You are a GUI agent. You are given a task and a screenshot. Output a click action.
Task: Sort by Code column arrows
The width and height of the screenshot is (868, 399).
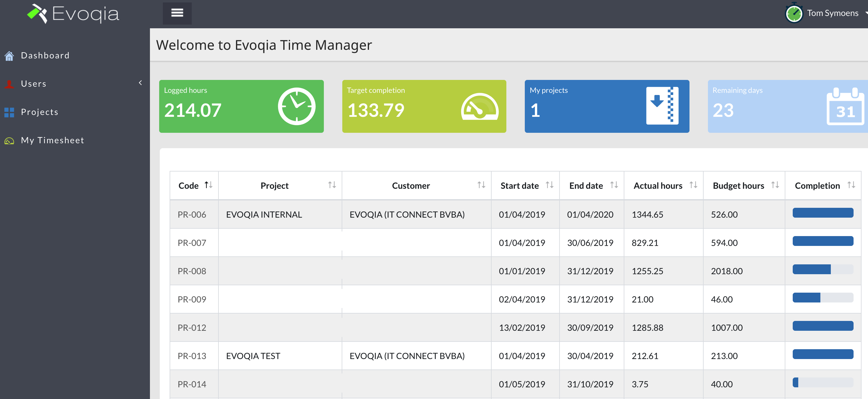click(x=209, y=185)
